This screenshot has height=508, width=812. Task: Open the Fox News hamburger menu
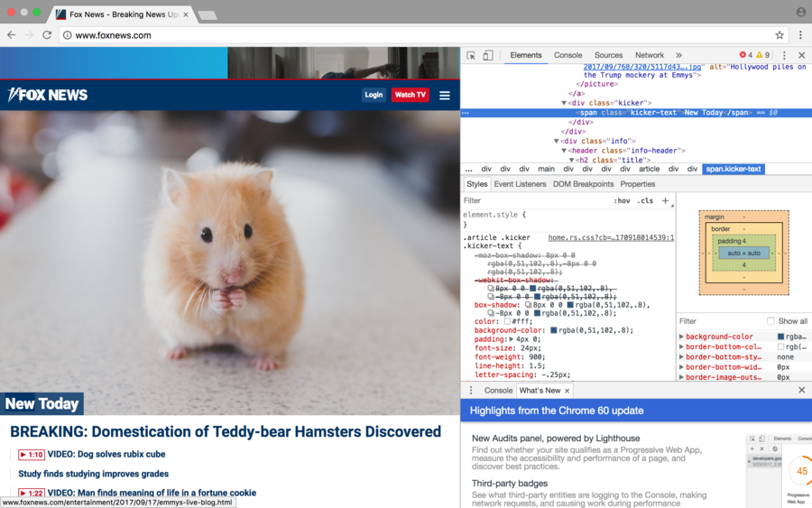pyautogui.click(x=444, y=96)
